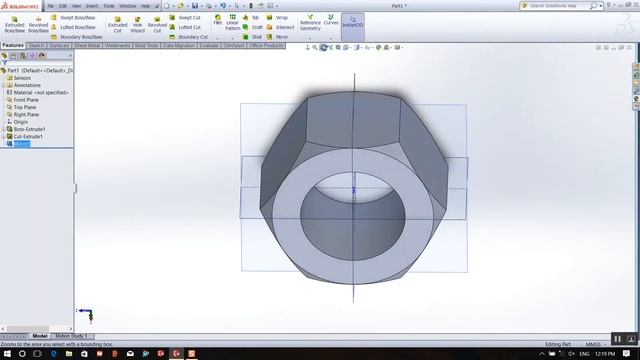Click the Model tab at bottom
The image size is (640, 360).
(40, 336)
